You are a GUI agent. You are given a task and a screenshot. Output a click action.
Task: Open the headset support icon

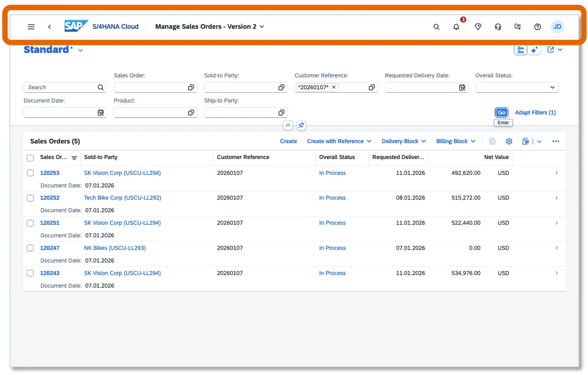click(498, 27)
